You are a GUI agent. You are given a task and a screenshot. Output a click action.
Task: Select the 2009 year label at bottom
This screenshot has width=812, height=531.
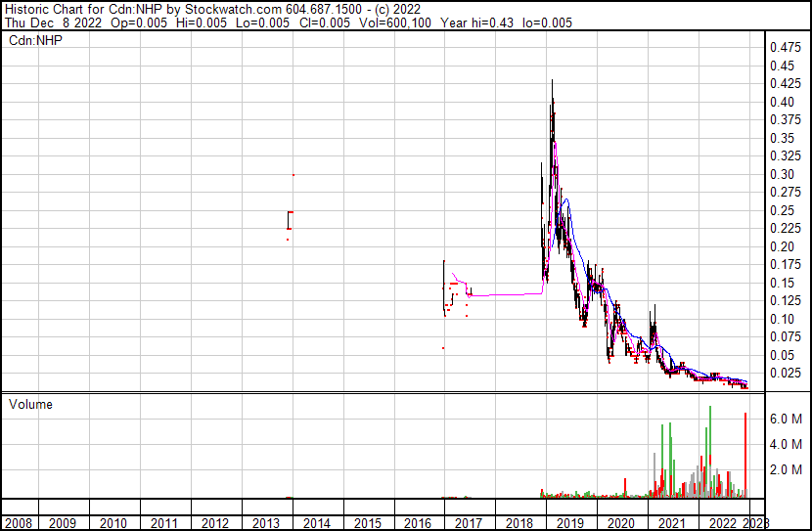point(63,523)
